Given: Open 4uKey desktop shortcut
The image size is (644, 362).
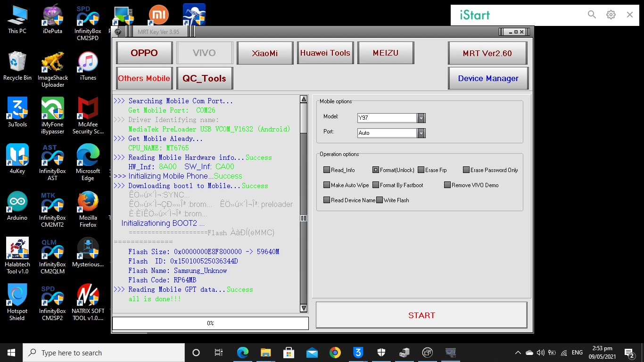Looking at the screenshot, I should tap(17, 159).
